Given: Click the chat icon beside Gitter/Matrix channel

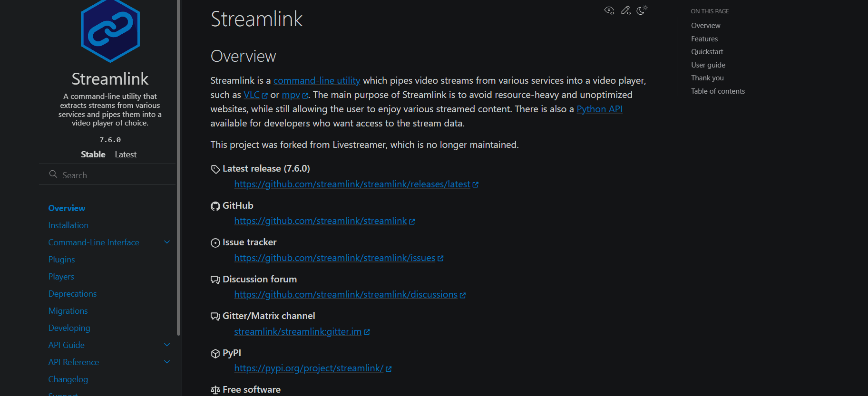Looking at the screenshot, I should coord(215,317).
